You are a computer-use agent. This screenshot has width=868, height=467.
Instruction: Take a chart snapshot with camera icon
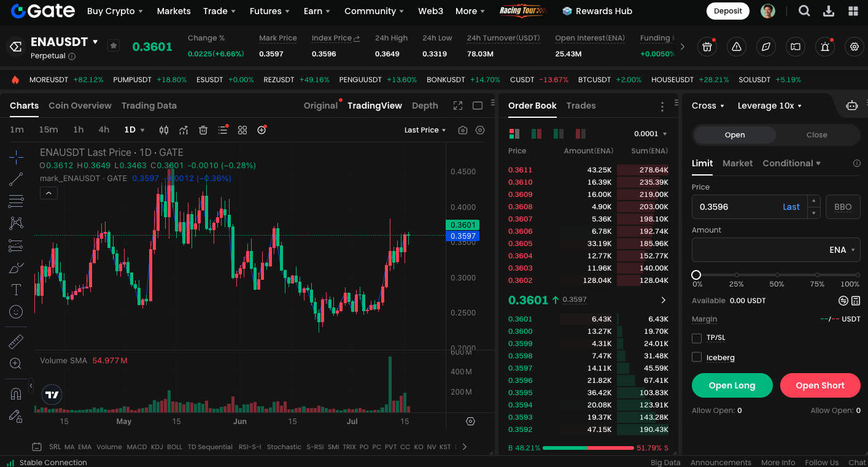[x=463, y=130]
